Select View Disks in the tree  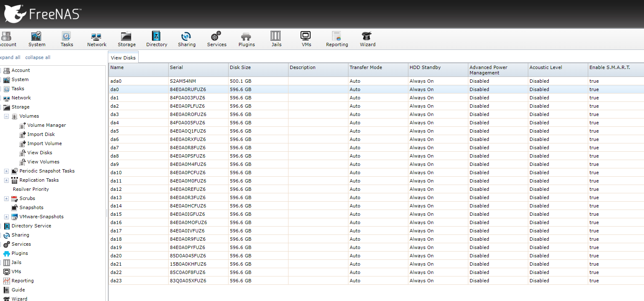[x=40, y=153]
